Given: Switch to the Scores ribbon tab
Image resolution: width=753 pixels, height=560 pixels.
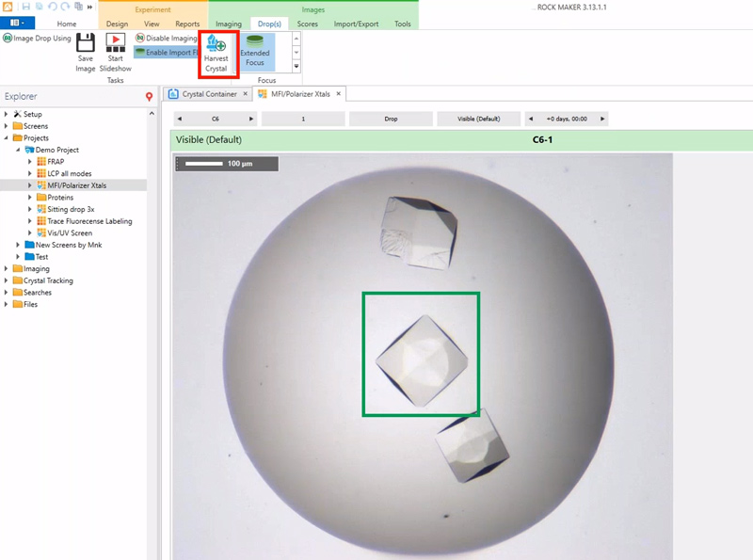Looking at the screenshot, I should pos(308,24).
